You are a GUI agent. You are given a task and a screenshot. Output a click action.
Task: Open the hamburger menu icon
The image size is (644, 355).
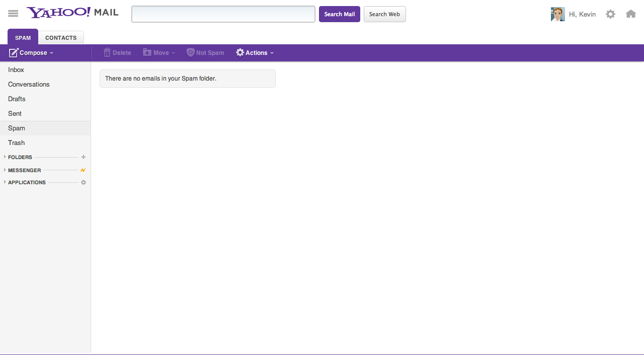(13, 13)
